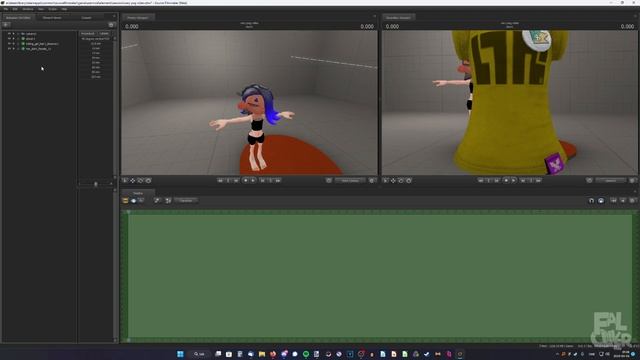Click the plus button to create animation set

(x=6, y=25)
